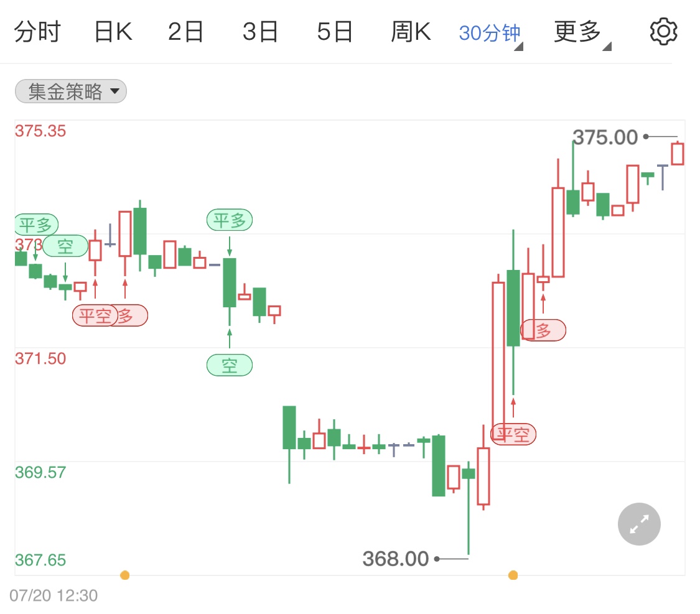Click the leftmost green 平多 signal label

click(x=36, y=224)
